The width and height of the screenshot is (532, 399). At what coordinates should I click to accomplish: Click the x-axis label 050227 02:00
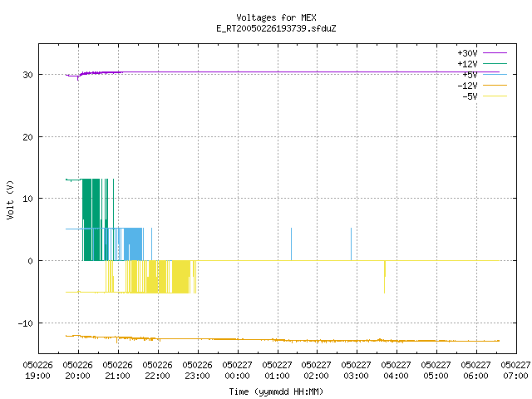(x=316, y=371)
